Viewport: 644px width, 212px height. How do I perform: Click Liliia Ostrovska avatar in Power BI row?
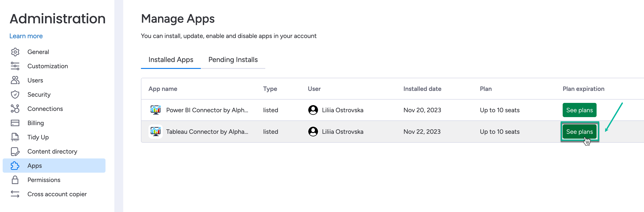313,110
